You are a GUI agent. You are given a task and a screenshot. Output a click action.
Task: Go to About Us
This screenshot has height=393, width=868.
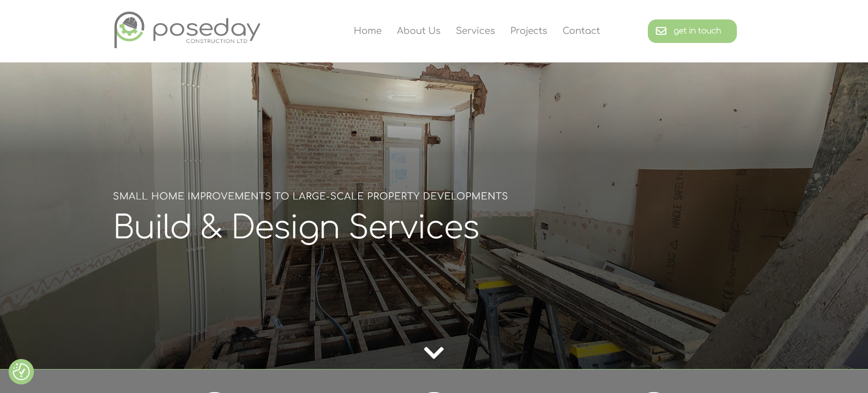coord(419,31)
